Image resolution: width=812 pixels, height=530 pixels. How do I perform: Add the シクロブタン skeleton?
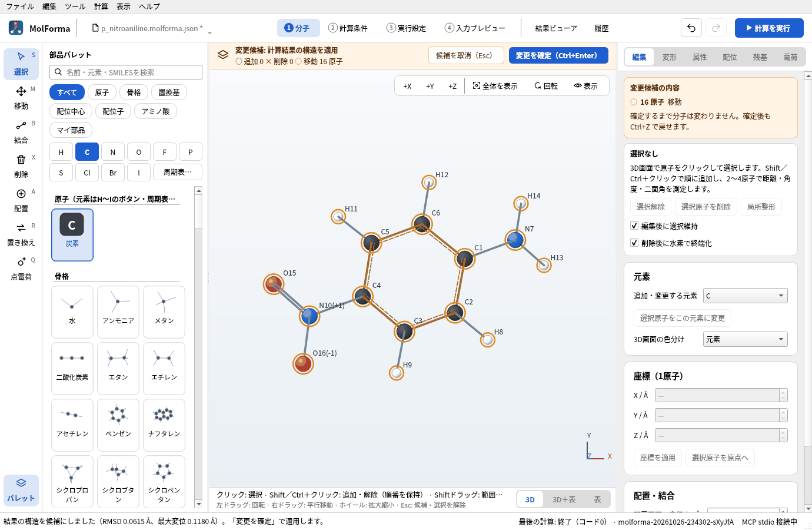118,481
